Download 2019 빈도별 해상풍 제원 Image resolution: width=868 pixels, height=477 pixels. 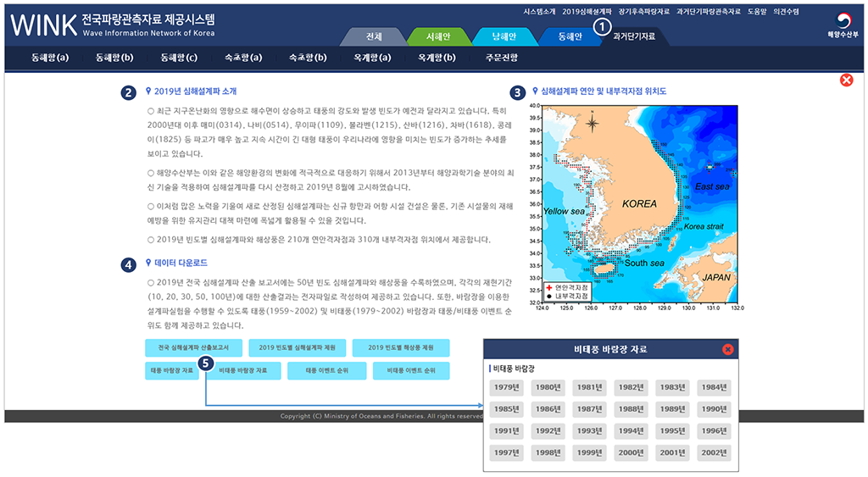coord(401,347)
